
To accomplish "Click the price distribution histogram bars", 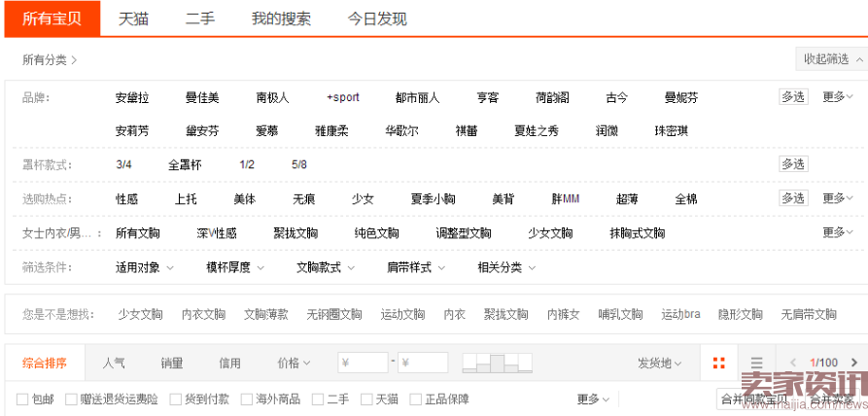I will coord(497,364).
